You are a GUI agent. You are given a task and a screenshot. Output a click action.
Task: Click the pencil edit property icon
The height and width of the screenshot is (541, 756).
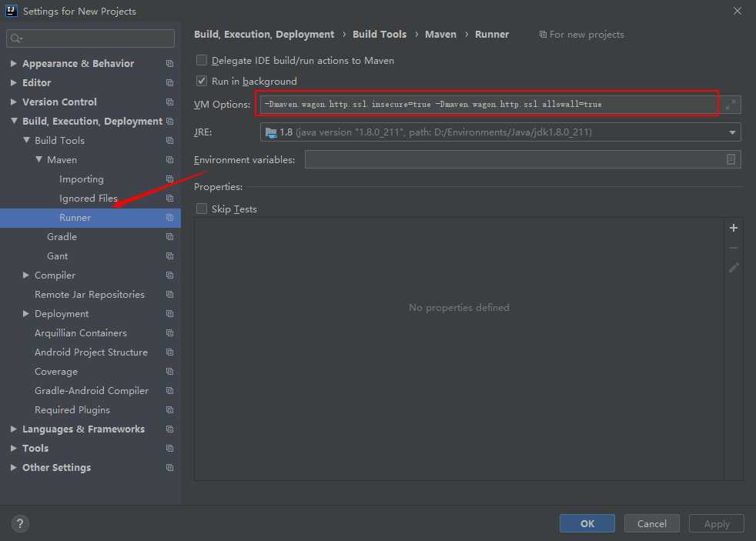coord(734,268)
